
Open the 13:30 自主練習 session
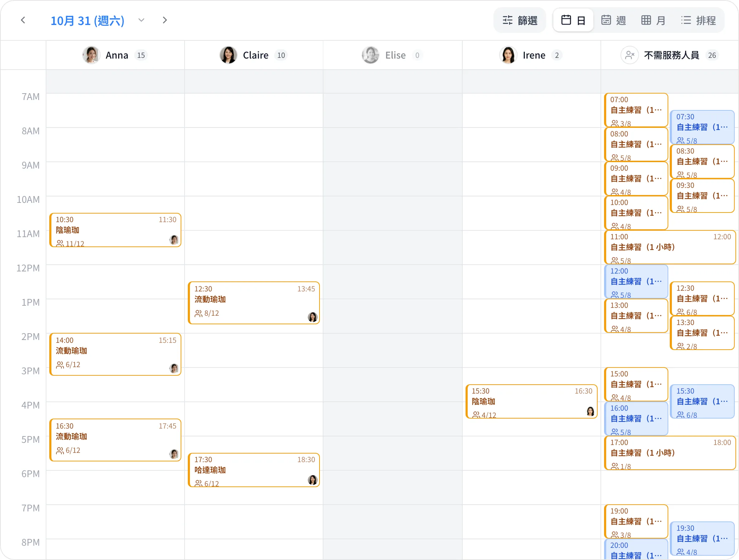(702, 333)
